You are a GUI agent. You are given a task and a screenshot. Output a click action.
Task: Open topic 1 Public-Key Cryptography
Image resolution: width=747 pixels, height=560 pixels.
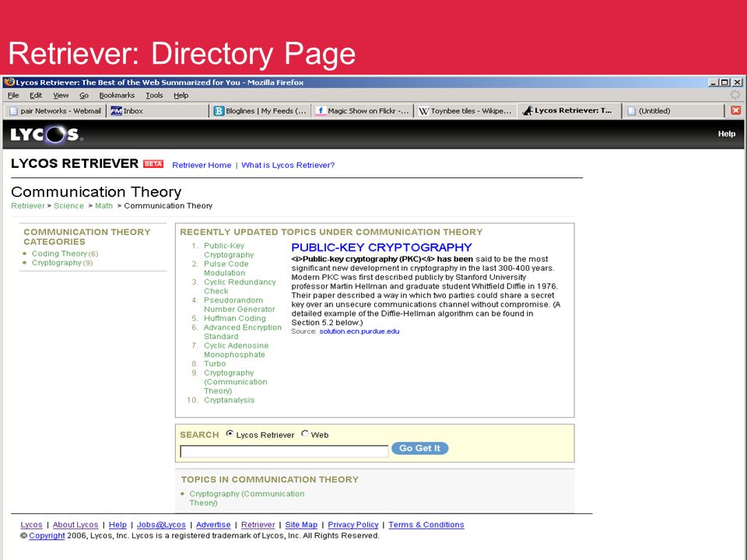pyautogui.click(x=229, y=250)
